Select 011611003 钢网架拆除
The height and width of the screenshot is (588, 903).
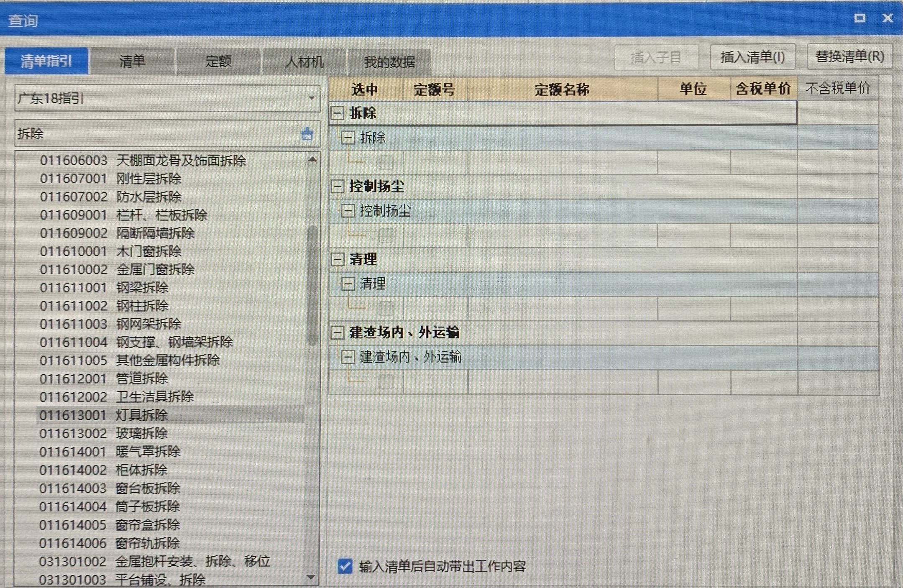pyautogui.click(x=110, y=324)
